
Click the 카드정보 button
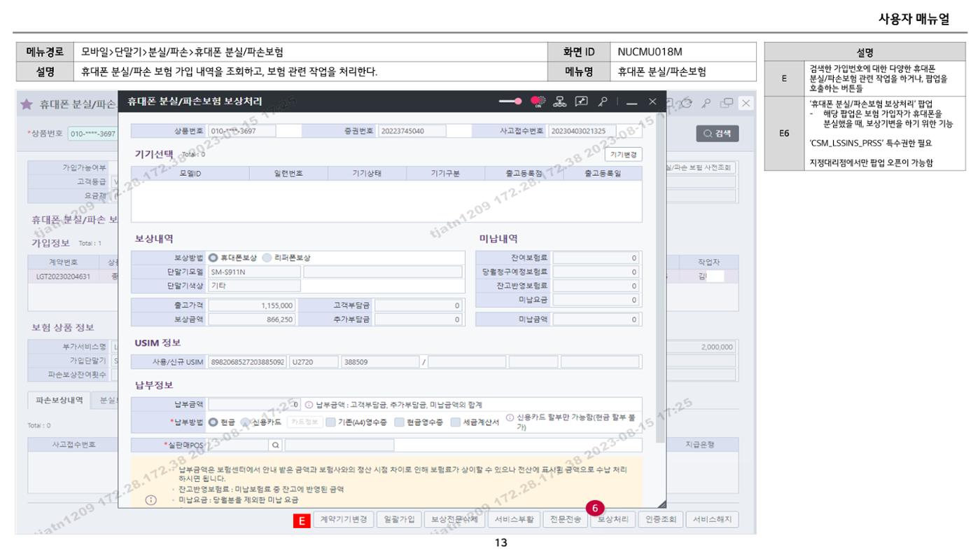click(x=304, y=422)
